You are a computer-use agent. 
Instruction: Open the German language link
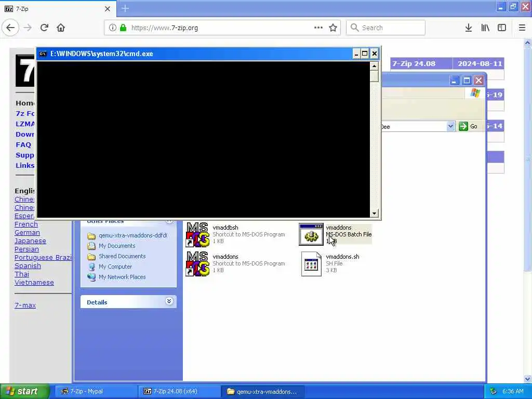(27, 233)
